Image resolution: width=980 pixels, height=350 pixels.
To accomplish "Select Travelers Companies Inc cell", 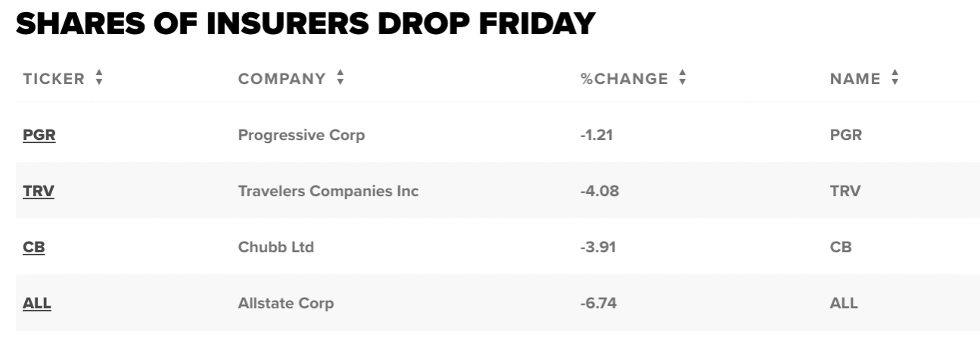I will click(328, 191).
